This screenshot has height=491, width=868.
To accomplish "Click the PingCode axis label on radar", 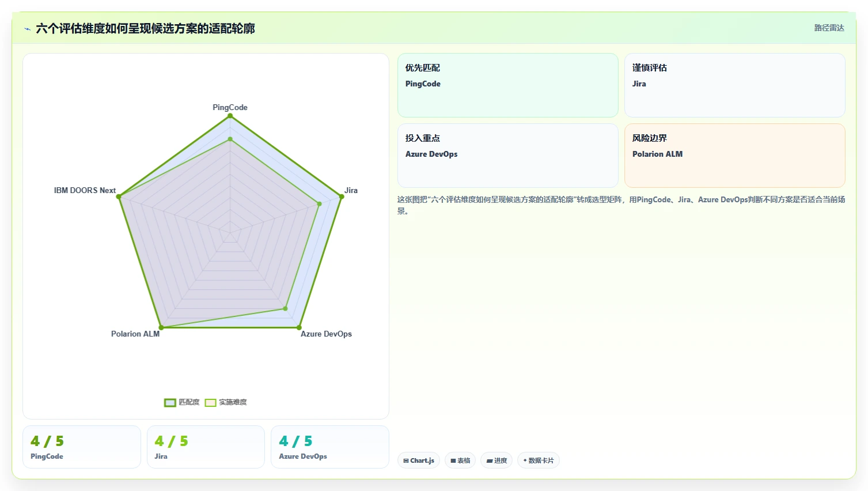I will tap(230, 107).
